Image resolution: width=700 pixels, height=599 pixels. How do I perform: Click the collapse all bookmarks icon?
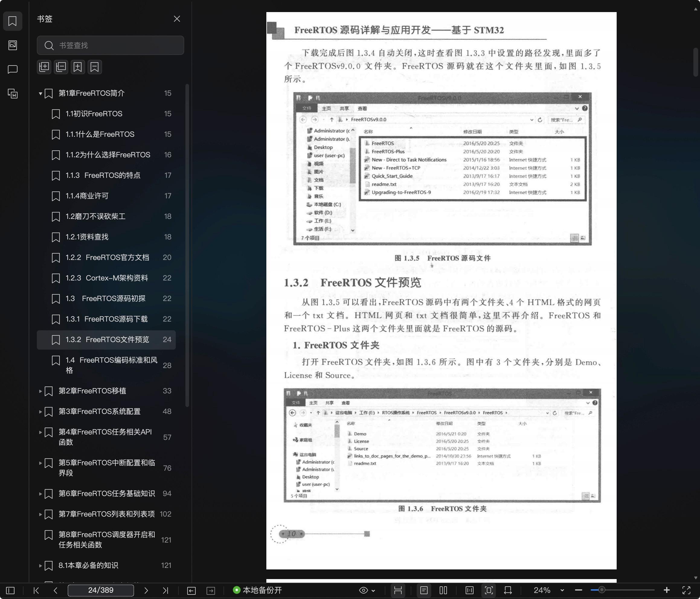click(61, 67)
